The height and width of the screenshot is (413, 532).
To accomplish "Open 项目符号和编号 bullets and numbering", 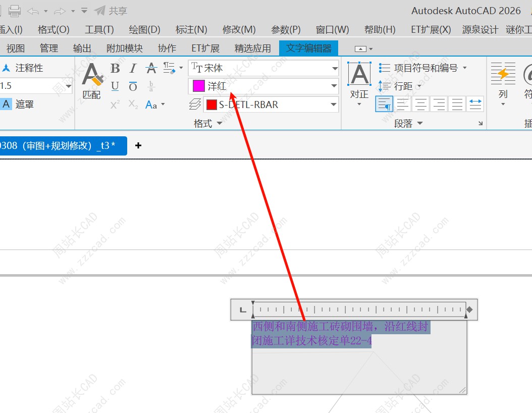I will click(x=423, y=68).
